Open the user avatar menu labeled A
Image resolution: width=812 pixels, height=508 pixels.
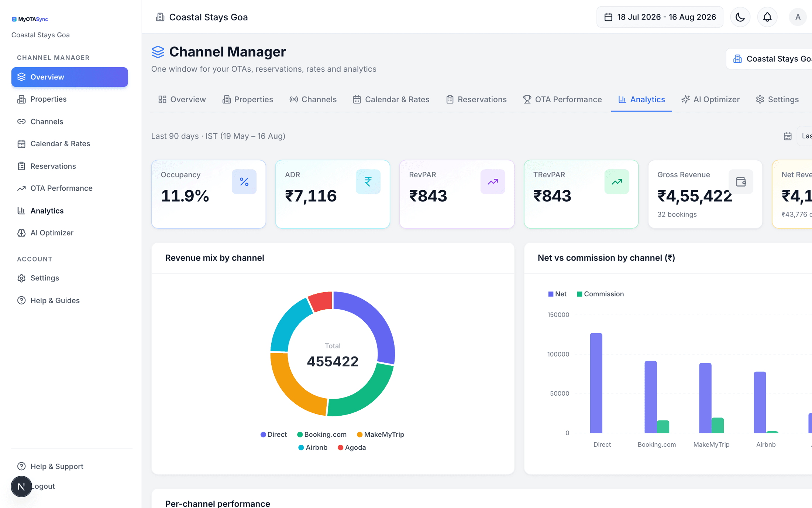click(798, 17)
